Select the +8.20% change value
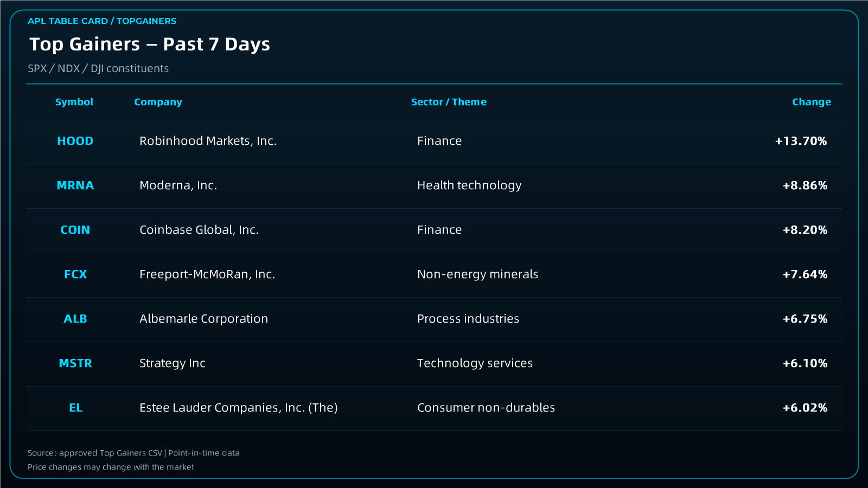Viewport: 868px width, 488px height. click(805, 230)
